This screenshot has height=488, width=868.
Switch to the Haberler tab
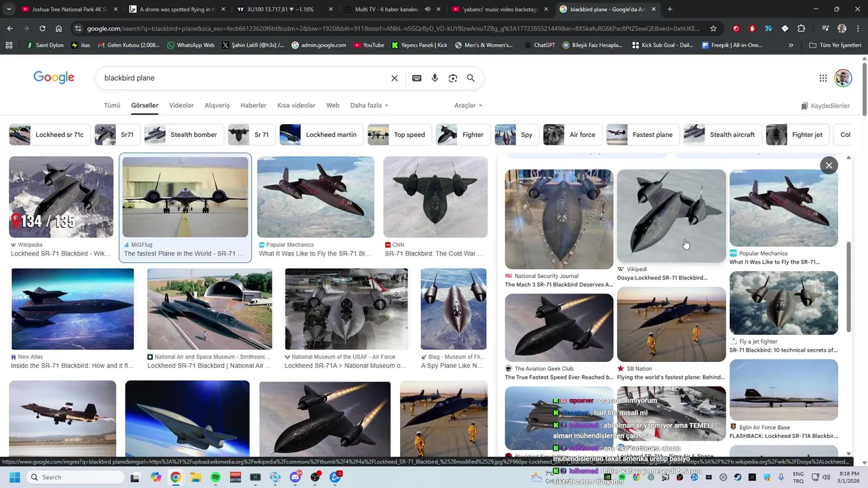(254, 105)
